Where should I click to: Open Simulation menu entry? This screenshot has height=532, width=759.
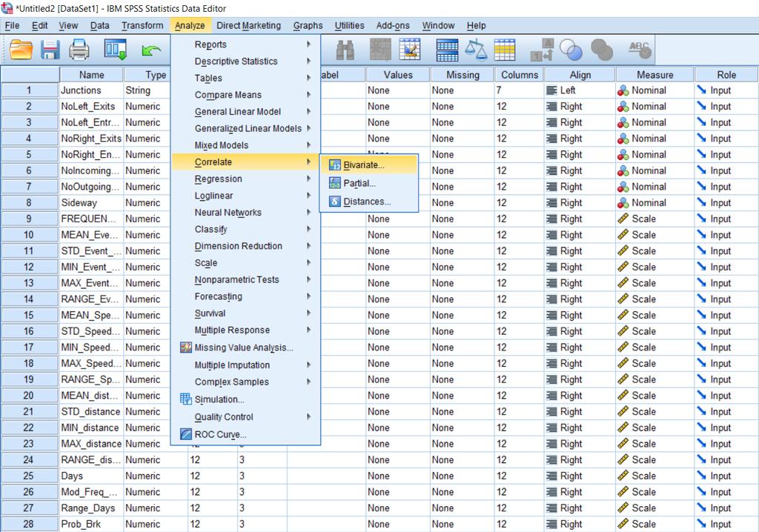[245, 399]
